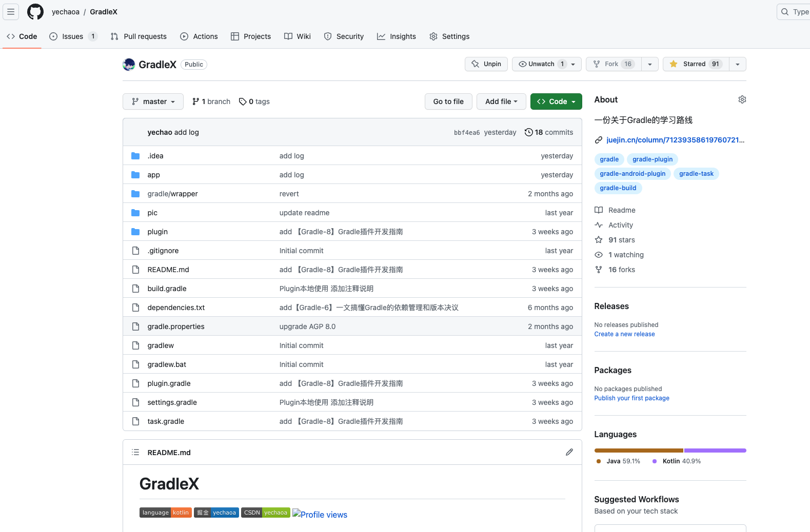Edit README with the pencil icon
This screenshot has width=810, height=532.
(x=569, y=452)
